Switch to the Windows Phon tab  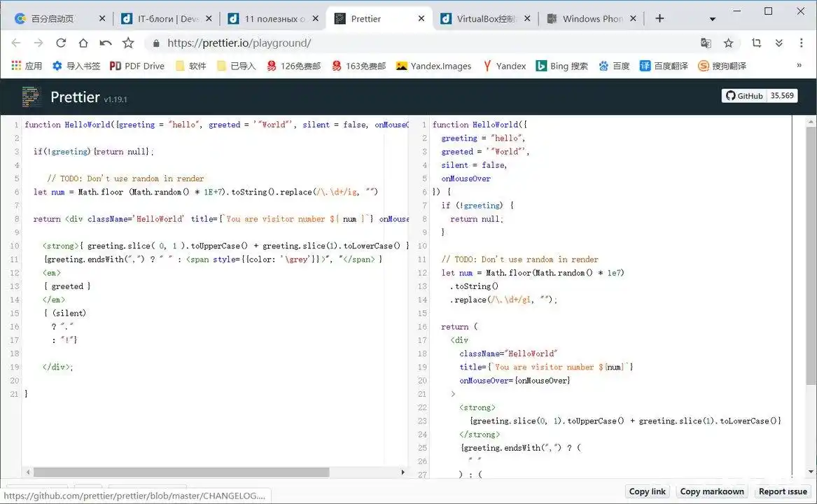click(592, 18)
